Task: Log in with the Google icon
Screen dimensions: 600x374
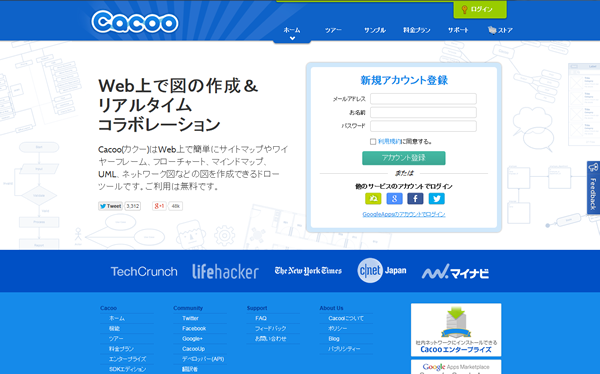Action: (x=394, y=198)
